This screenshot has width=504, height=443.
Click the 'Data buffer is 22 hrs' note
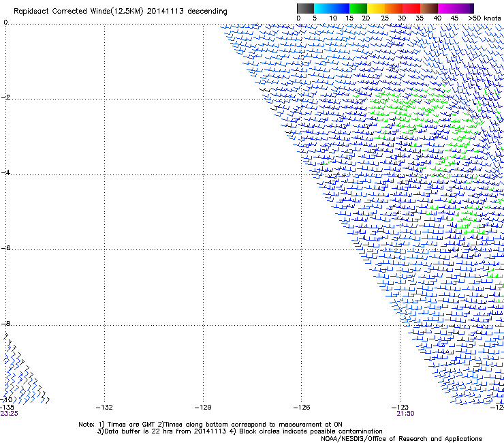[x=240, y=431]
